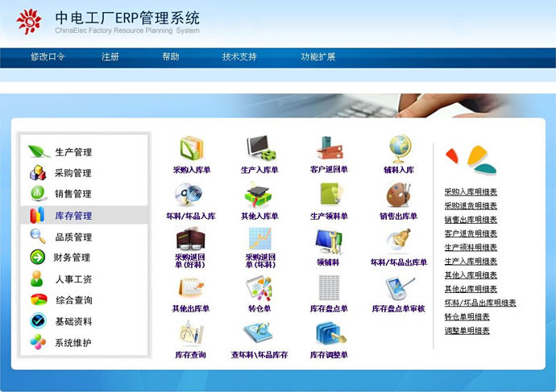The width and height of the screenshot is (556, 392).
Task: Go to 技术支持 in the navigation bar
Action: click(239, 56)
